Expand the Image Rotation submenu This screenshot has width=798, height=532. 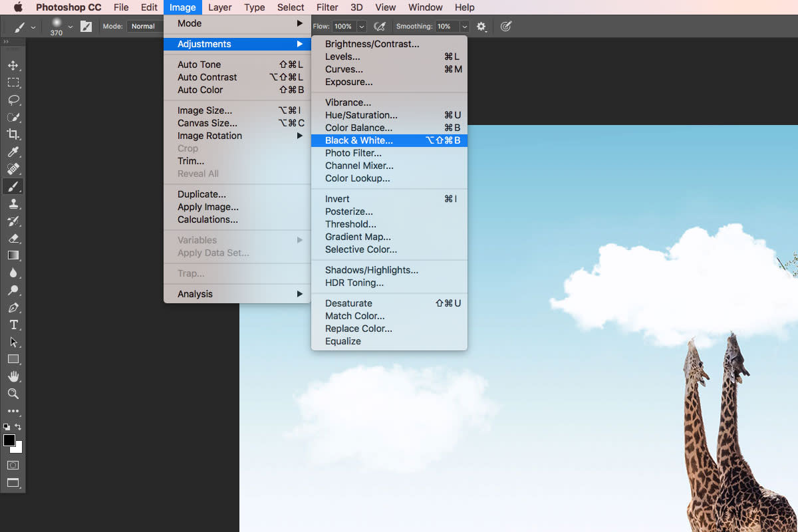click(237, 136)
